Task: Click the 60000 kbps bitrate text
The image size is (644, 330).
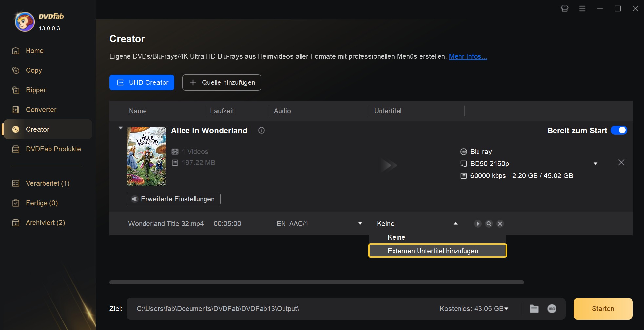Action: [521, 176]
